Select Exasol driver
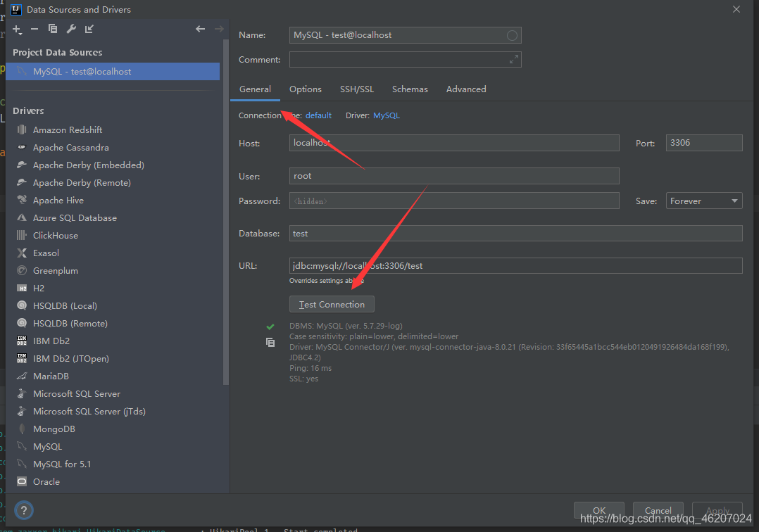 point(46,253)
